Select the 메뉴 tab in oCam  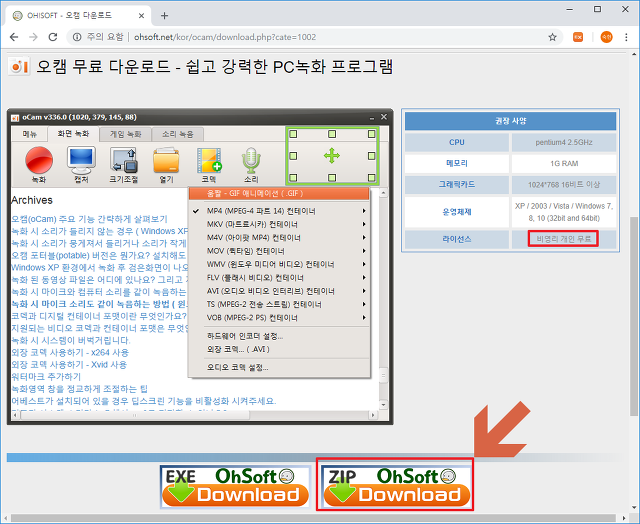tap(29, 134)
